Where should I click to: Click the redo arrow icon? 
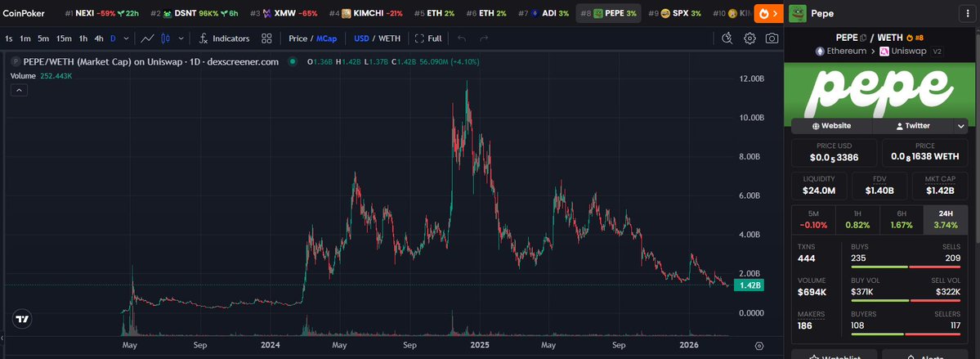484,38
